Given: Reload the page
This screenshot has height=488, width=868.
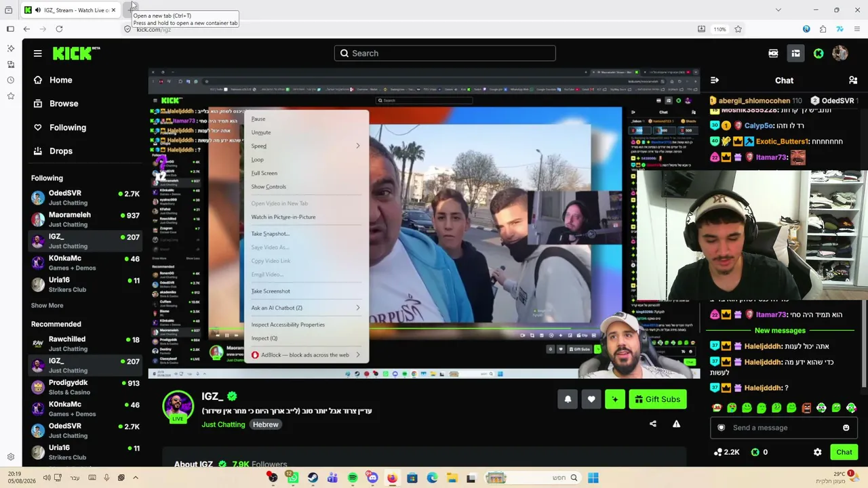Looking at the screenshot, I should tap(59, 29).
